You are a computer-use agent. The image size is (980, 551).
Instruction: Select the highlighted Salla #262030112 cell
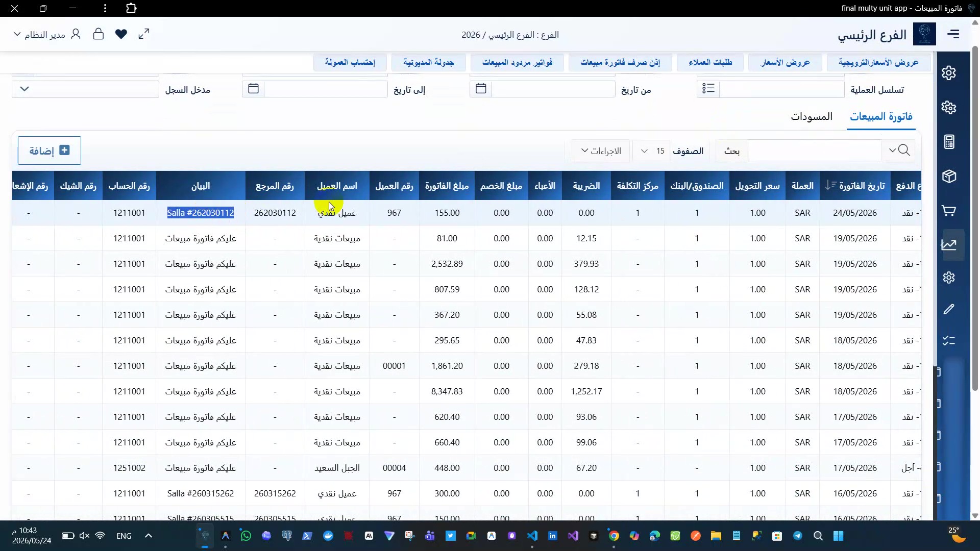[201, 213]
